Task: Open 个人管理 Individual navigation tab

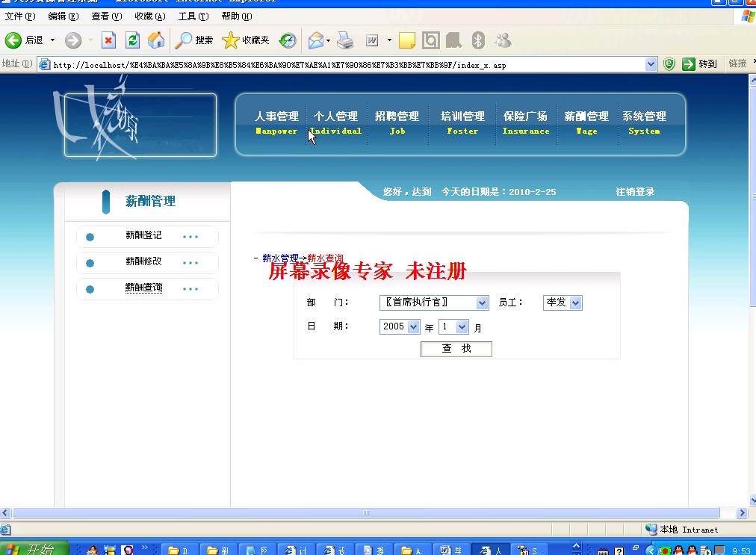Action: [x=336, y=123]
